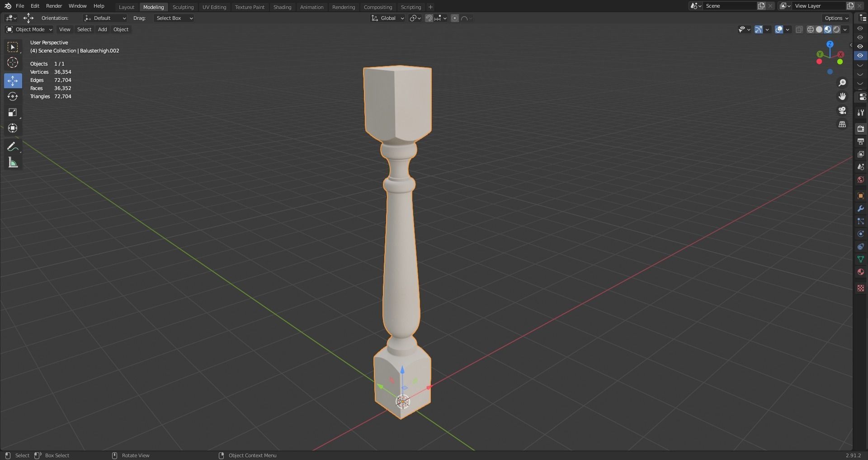Screen dimensions: 868x460
Task: Open the Output properties tab (printer)
Action: click(861, 142)
